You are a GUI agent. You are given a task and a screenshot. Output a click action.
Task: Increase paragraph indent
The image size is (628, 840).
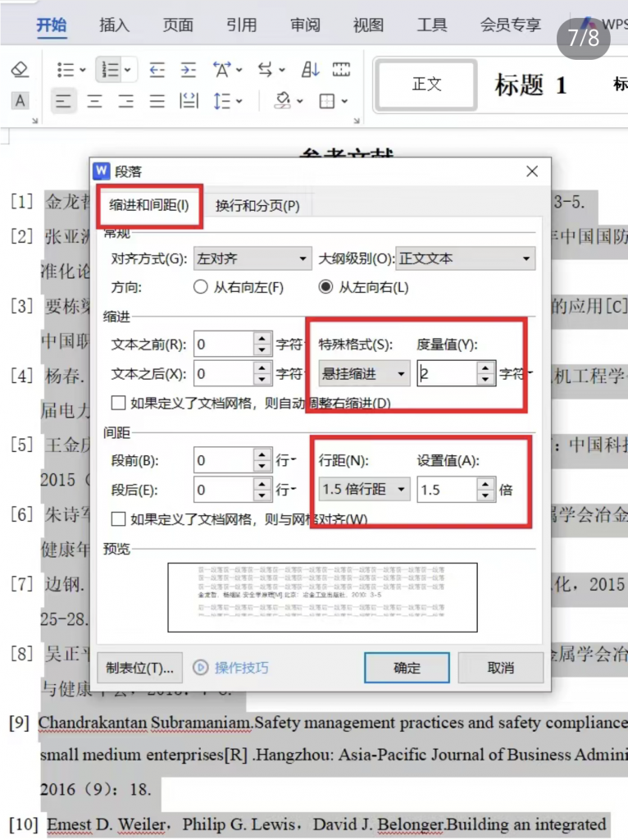[188, 70]
